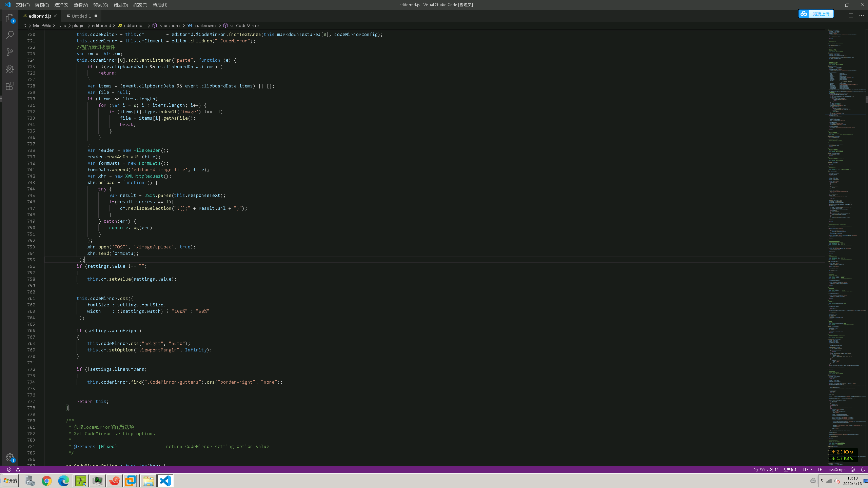Switch to the Untitled-1 tab
The image size is (868, 488).
pyautogui.click(x=81, y=16)
